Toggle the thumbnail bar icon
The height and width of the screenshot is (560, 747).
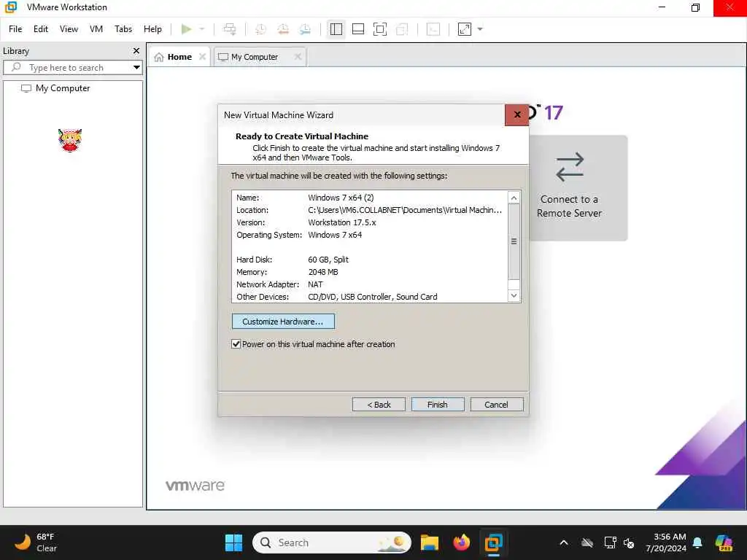point(357,29)
